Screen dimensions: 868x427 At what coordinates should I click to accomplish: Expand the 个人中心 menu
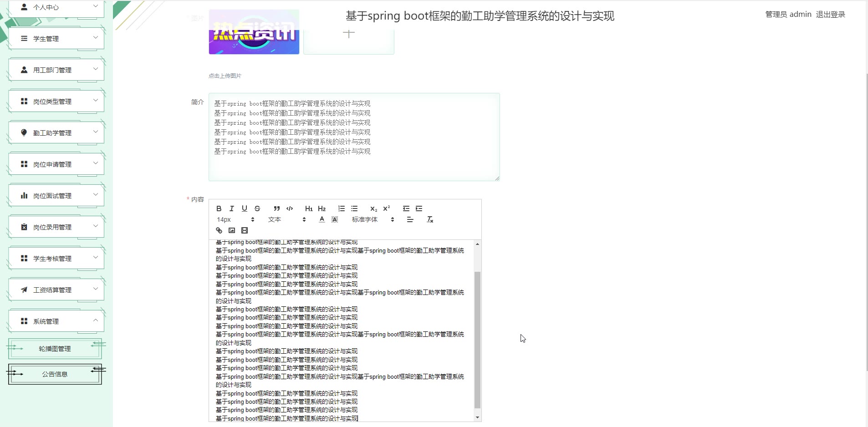[56, 8]
